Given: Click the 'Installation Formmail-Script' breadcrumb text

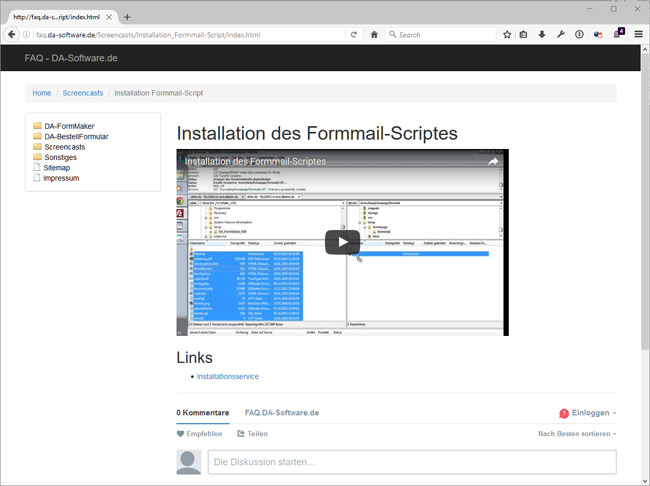Looking at the screenshot, I should coord(159,93).
